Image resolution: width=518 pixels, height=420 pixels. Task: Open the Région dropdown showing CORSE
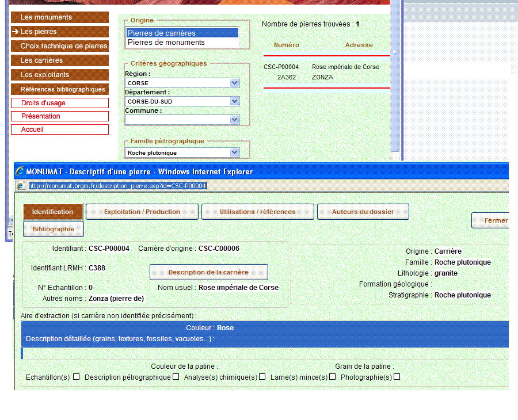point(234,83)
